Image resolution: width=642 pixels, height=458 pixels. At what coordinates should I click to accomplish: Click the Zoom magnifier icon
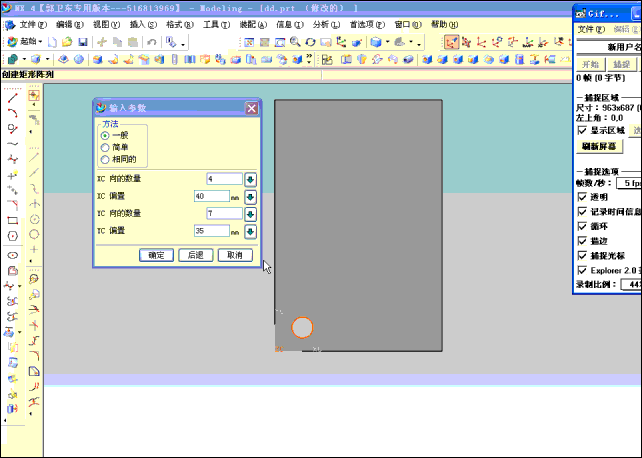point(295,42)
